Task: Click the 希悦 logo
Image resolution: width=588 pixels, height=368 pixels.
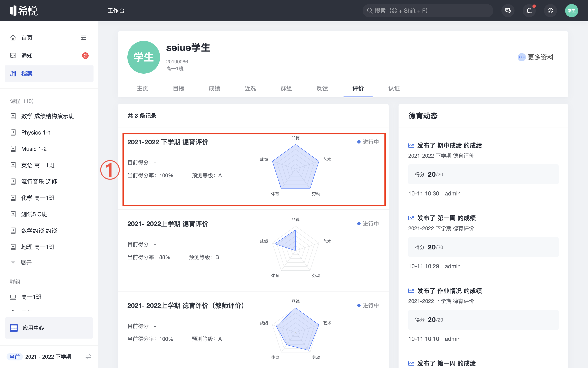Action: 23,10
